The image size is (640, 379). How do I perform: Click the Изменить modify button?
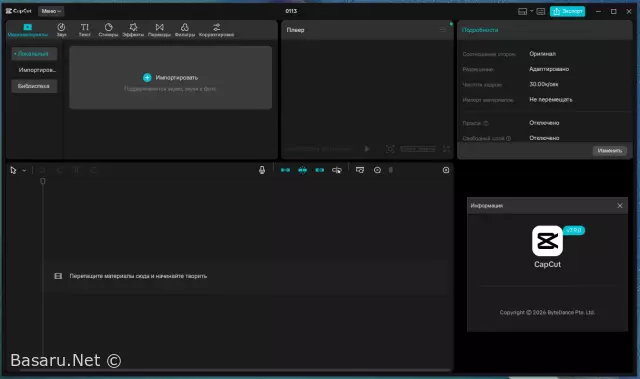pyautogui.click(x=609, y=151)
